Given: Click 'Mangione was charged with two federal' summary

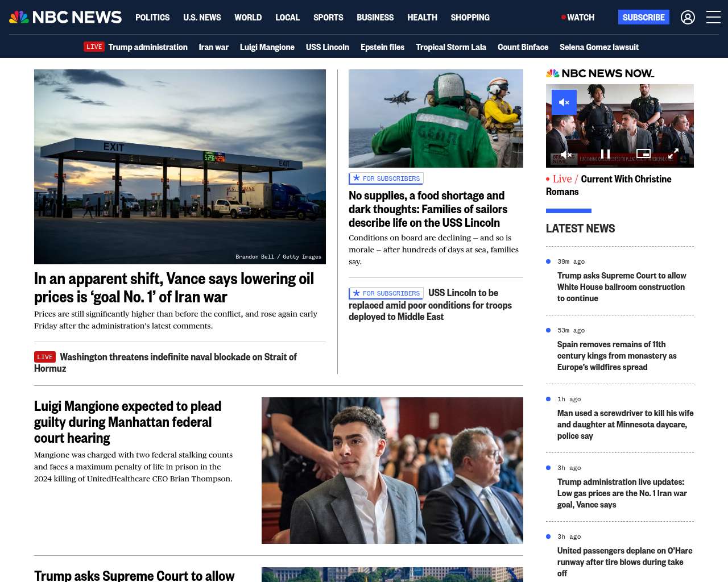Looking at the screenshot, I should [x=133, y=467].
